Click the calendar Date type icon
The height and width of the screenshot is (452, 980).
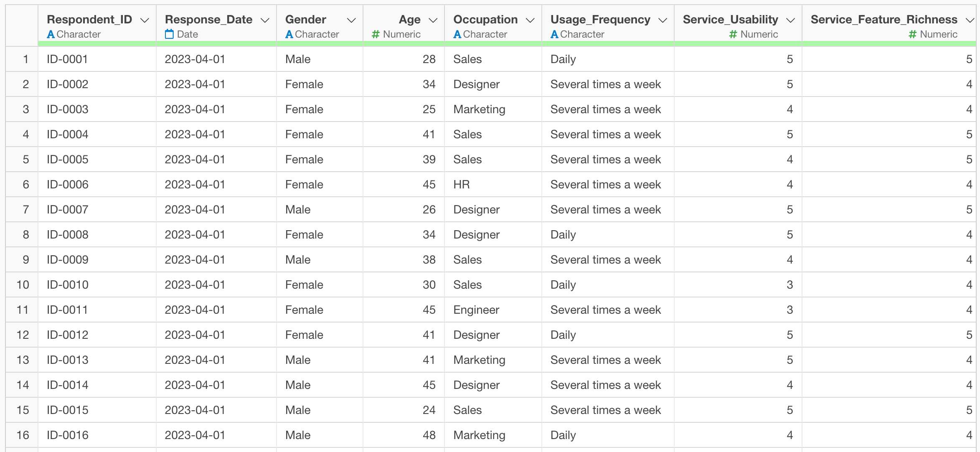(169, 34)
